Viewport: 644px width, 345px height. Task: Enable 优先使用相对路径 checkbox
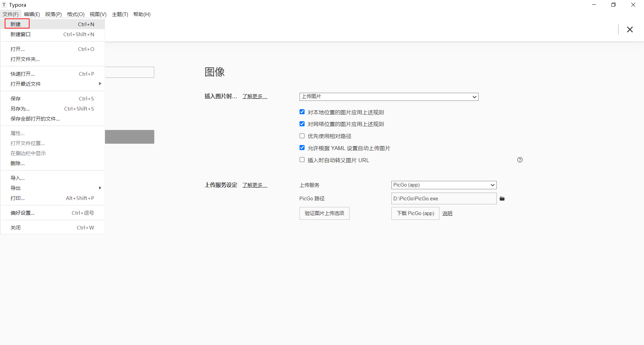302,136
